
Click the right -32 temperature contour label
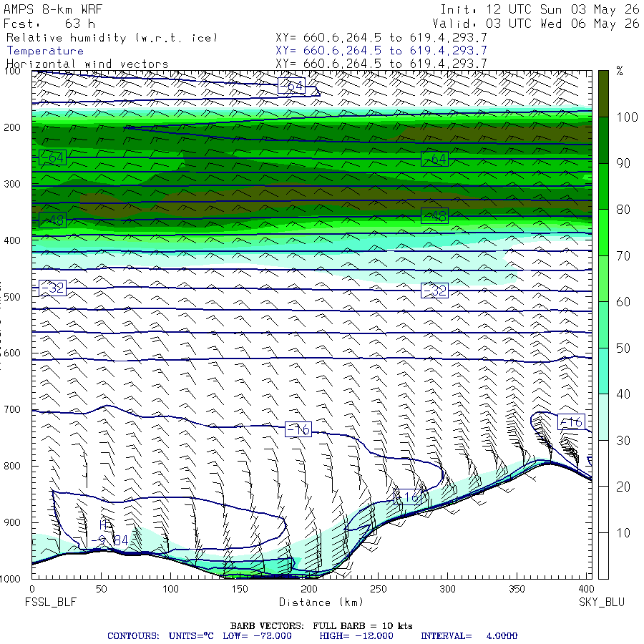(x=434, y=291)
